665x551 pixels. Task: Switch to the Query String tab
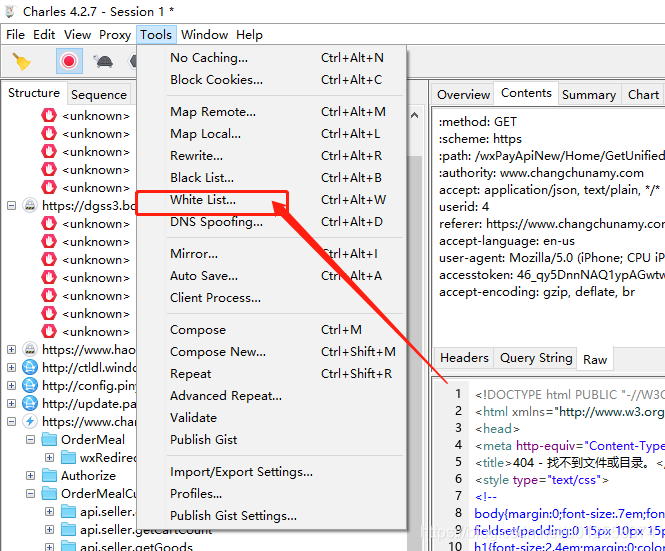536,358
